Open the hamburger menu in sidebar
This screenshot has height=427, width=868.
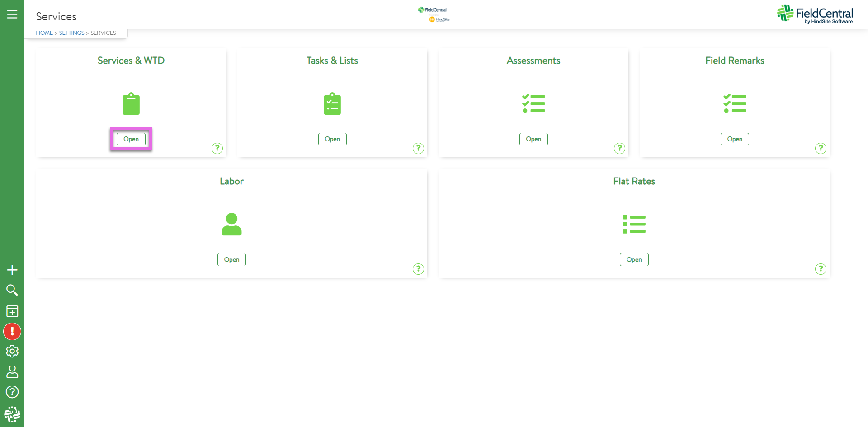(x=12, y=14)
